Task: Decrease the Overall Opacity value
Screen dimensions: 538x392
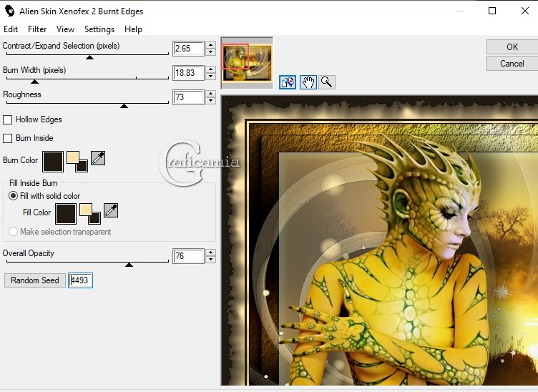Action: coord(210,260)
